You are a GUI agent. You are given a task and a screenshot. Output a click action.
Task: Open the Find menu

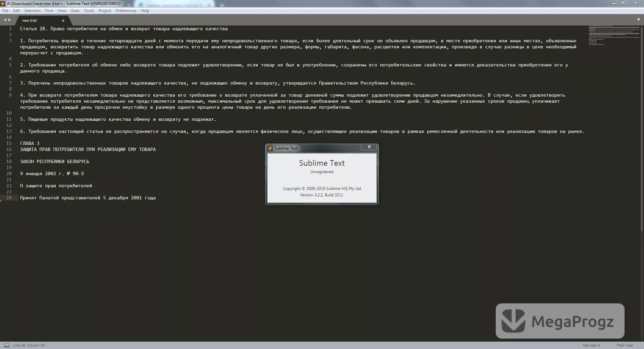click(49, 11)
